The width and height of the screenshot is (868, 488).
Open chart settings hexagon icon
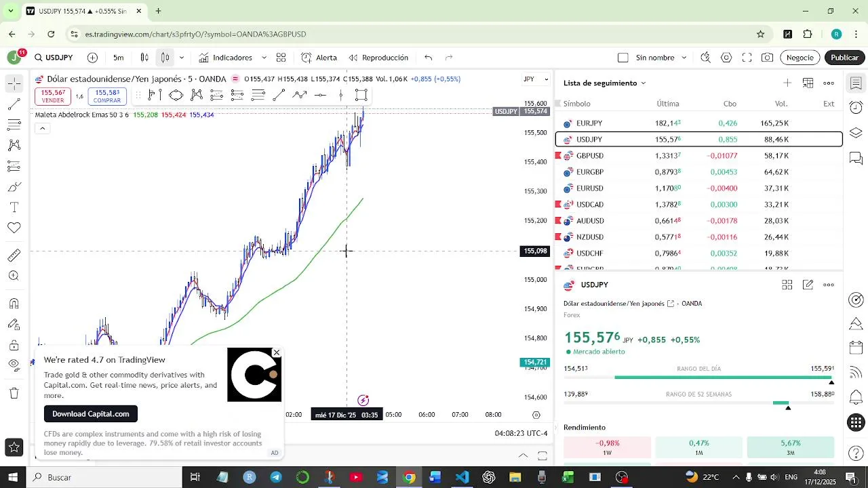point(726,58)
